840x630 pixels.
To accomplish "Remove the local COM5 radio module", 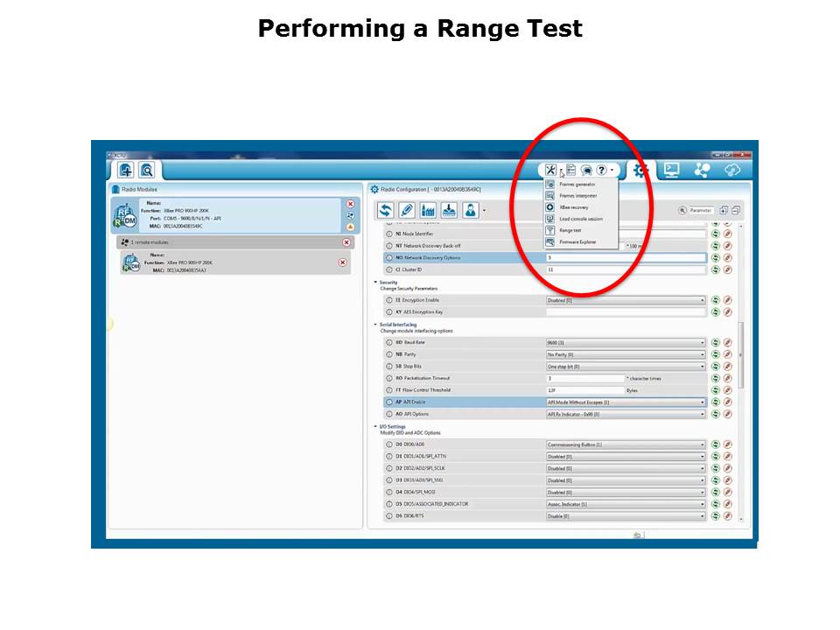I will 350,204.
